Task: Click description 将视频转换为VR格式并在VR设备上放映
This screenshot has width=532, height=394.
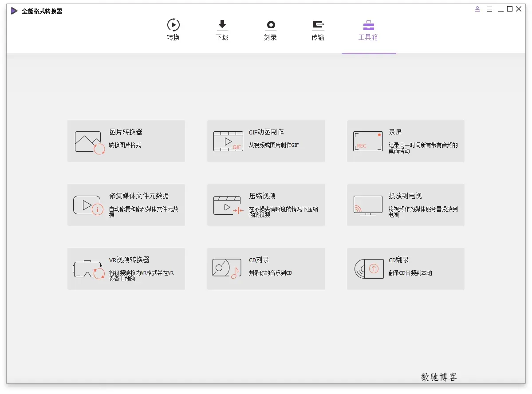Action: (x=141, y=276)
